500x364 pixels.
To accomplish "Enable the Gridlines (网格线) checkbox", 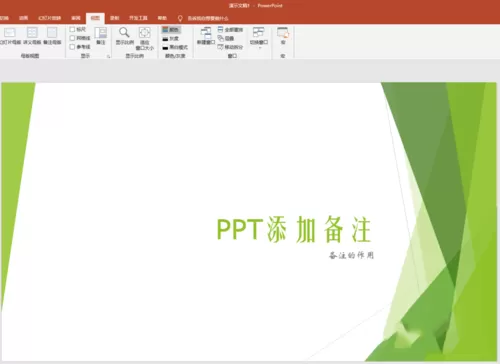I will pos(72,38).
